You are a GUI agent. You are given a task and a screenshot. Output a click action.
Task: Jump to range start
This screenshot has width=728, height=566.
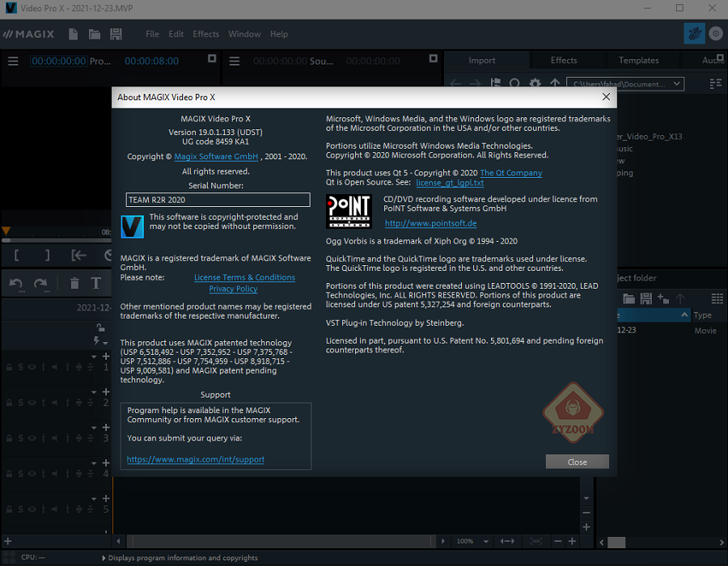[78, 256]
